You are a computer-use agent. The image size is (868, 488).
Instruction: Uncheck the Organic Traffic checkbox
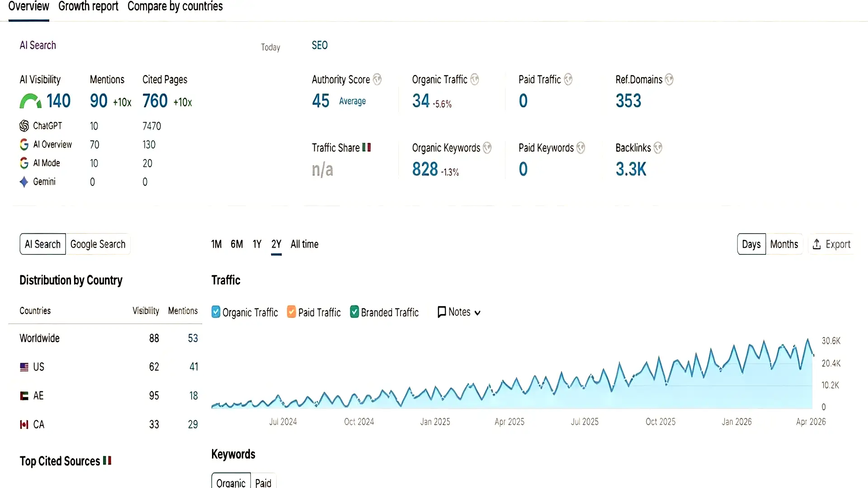coord(216,312)
